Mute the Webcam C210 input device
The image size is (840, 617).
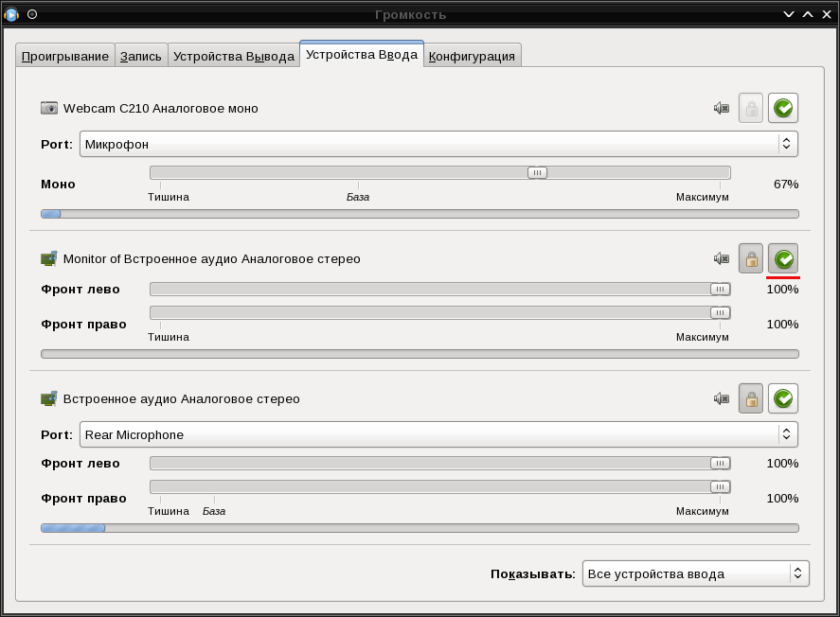click(x=722, y=109)
